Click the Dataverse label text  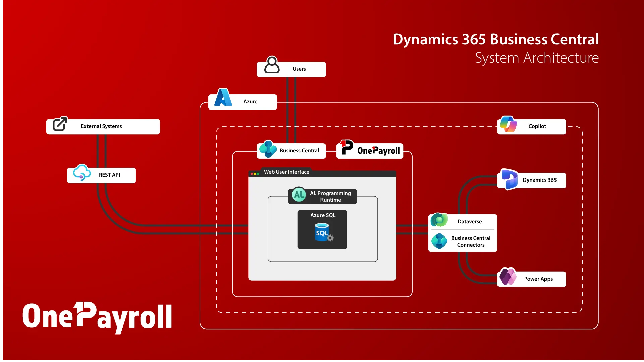click(x=469, y=221)
